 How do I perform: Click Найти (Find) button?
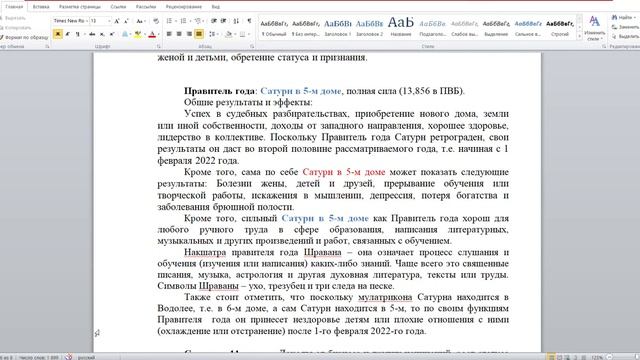point(623,18)
